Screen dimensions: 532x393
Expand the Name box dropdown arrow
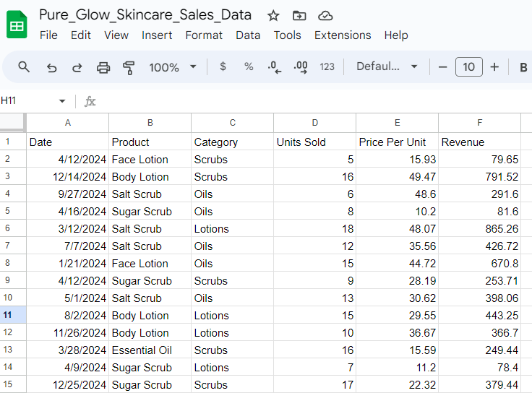coord(62,101)
